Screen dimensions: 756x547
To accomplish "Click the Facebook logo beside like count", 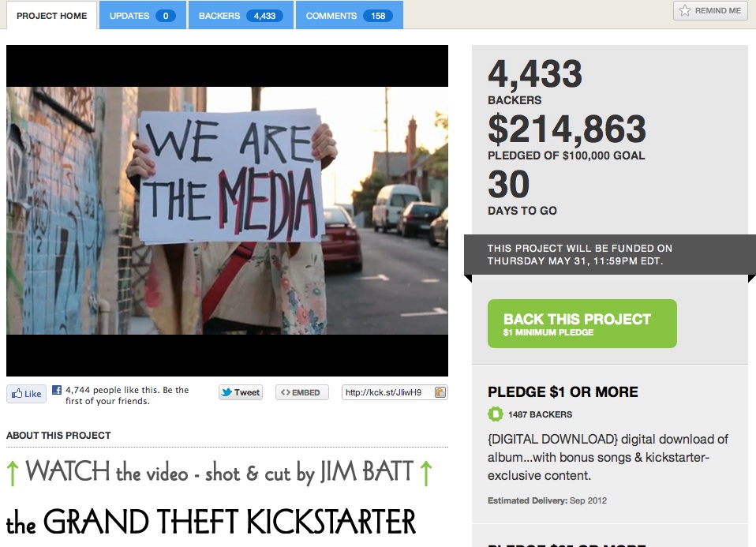I will click(57, 390).
